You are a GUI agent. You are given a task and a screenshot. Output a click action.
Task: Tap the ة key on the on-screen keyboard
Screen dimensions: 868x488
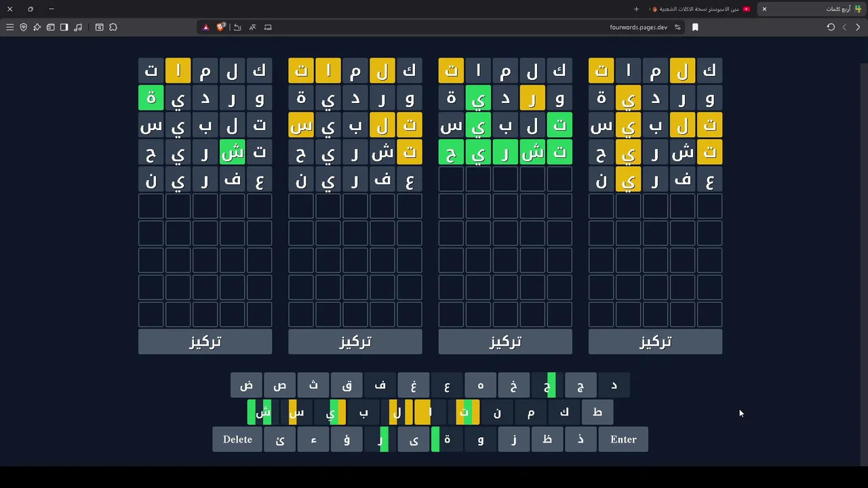tap(447, 439)
